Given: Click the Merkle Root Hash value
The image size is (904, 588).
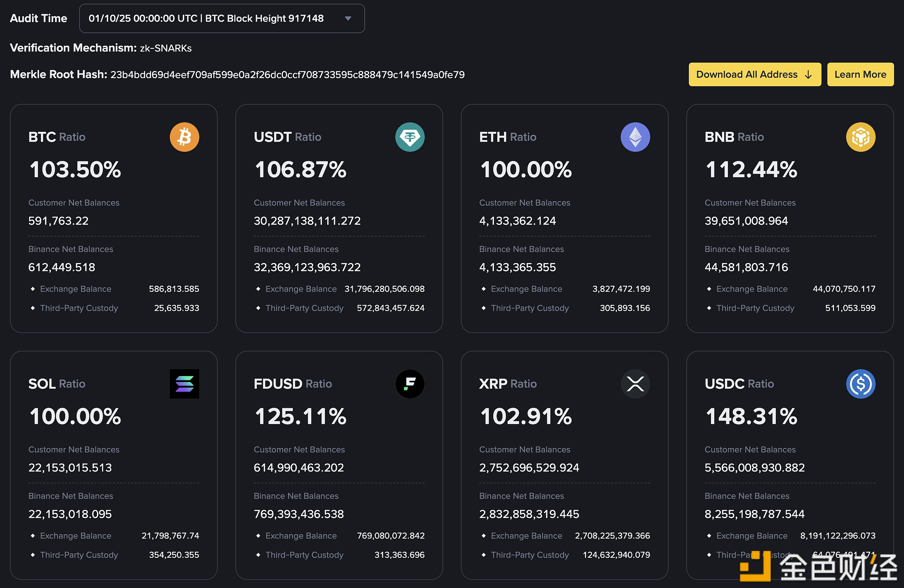Looking at the screenshot, I should [287, 74].
